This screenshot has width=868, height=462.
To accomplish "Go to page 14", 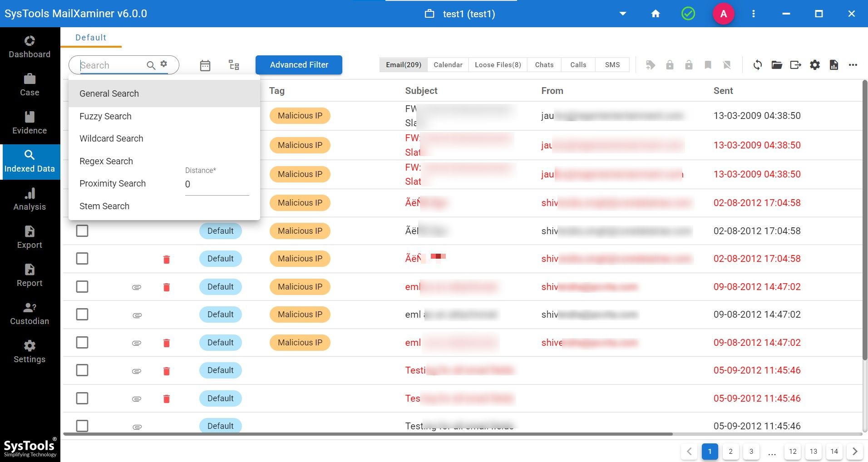I will click(x=834, y=452).
